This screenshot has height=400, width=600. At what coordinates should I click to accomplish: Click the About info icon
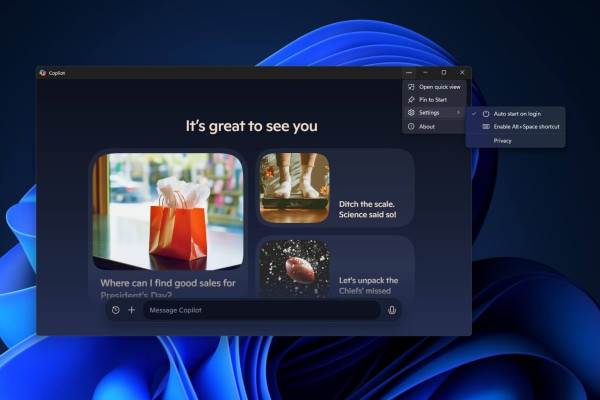(x=411, y=127)
